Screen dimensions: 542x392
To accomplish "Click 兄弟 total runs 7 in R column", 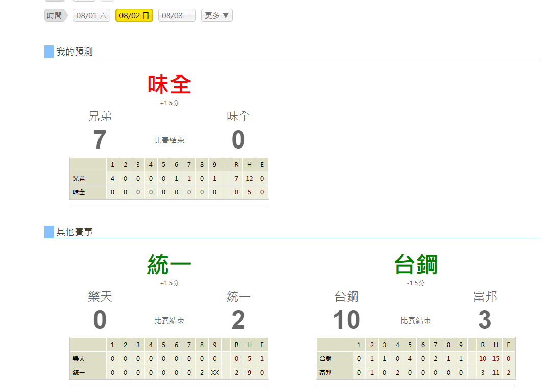I will click(x=236, y=178).
